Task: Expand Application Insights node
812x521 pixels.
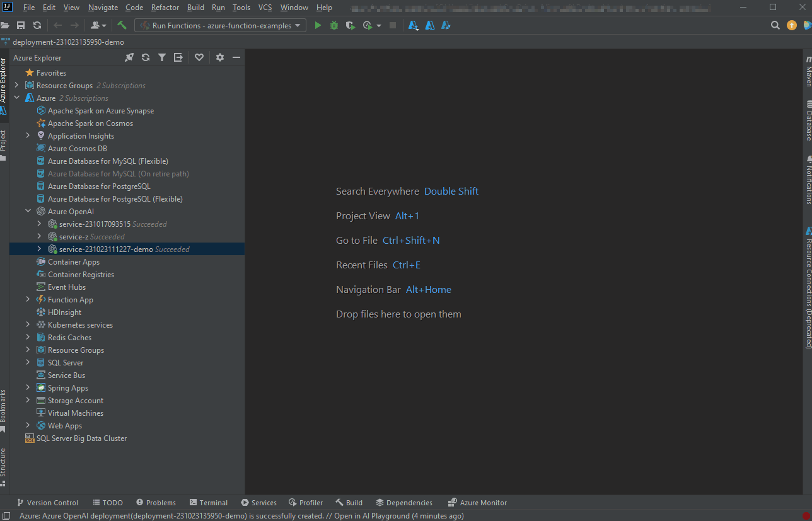Action: point(28,135)
